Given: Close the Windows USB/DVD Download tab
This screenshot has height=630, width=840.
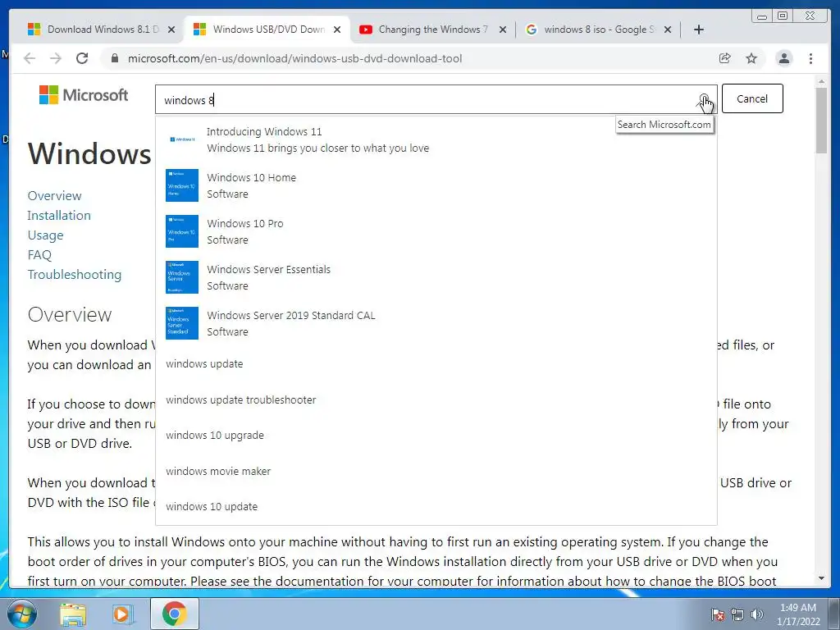Looking at the screenshot, I should [337, 30].
